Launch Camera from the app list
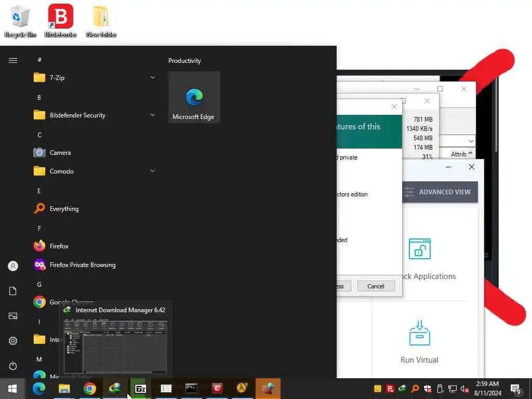 (95, 153)
